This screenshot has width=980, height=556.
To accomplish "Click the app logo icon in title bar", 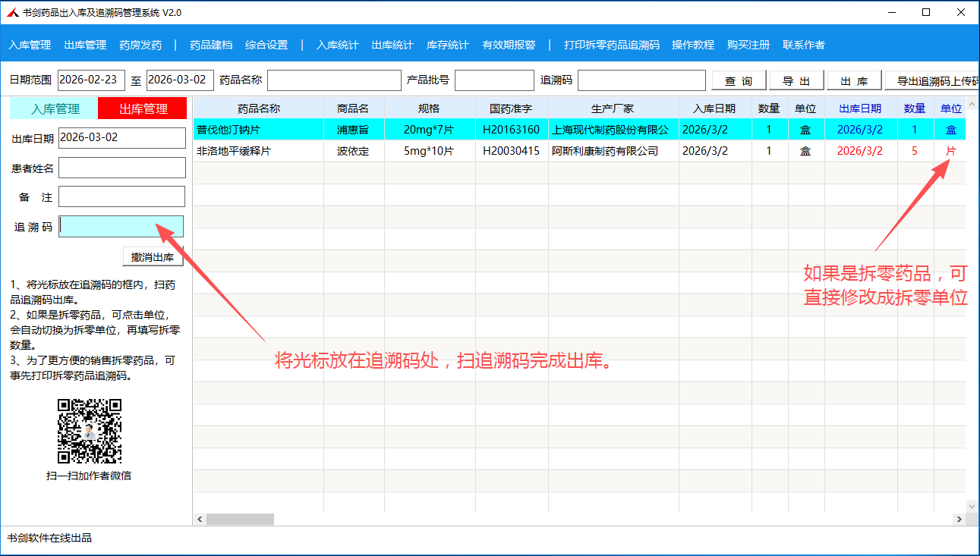I will point(13,12).
